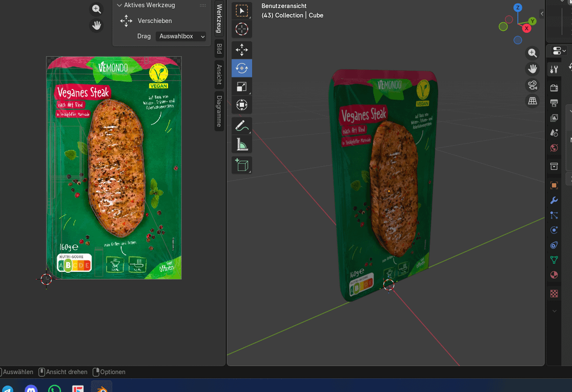
Task: Select the Measure tool
Action: (x=242, y=144)
